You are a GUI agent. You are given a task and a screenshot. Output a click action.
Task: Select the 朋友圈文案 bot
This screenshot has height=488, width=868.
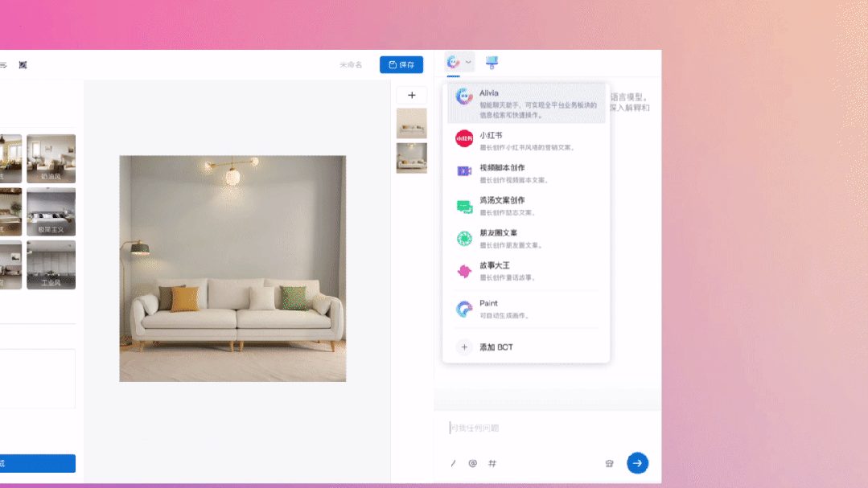coord(526,239)
